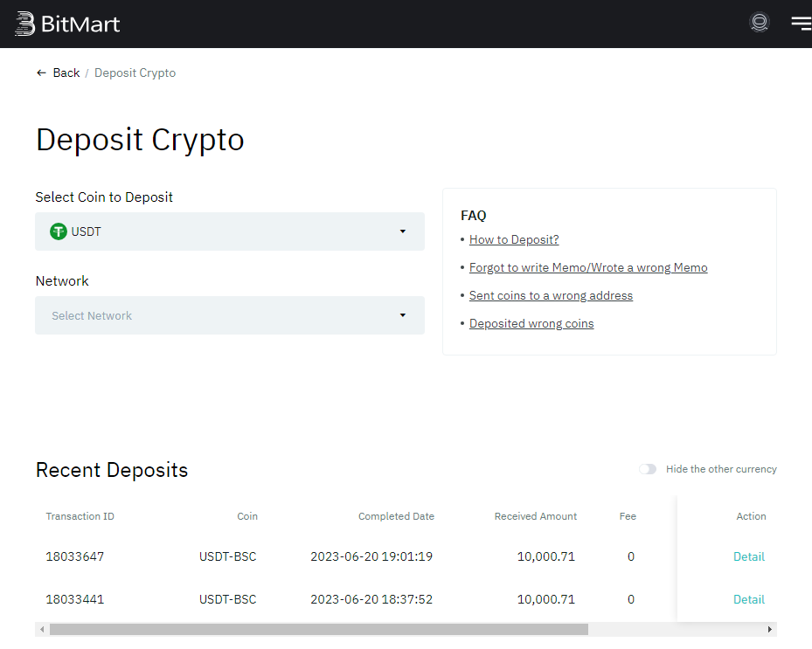Image resolution: width=812 pixels, height=649 pixels.
Task: Click Deposit Crypto breadcrumb
Action: coord(135,73)
